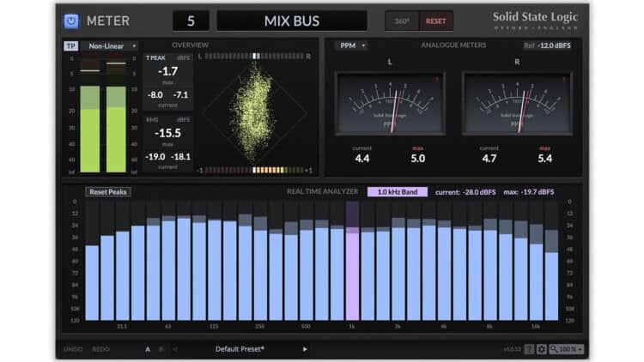Viewport: 644px width, 362px height.
Task: Toggle the TP true peak button
Action: [x=70, y=46]
